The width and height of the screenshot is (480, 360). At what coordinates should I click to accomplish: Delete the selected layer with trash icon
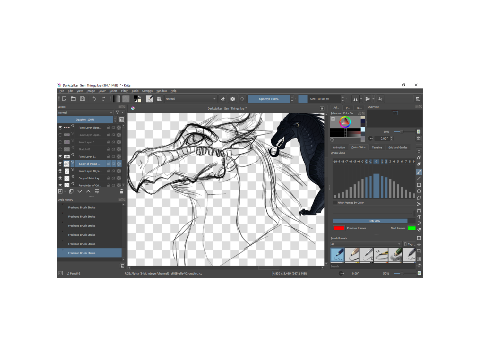pyautogui.click(x=121, y=191)
